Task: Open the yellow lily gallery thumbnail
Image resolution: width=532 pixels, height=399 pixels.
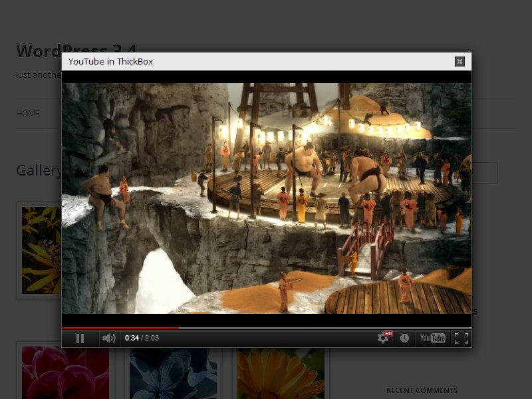Action: point(41,250)
